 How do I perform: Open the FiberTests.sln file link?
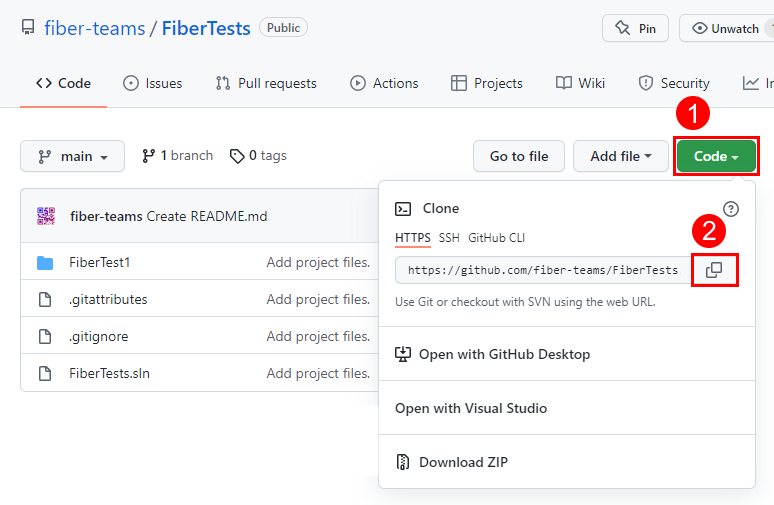click(x=109, y=373)
